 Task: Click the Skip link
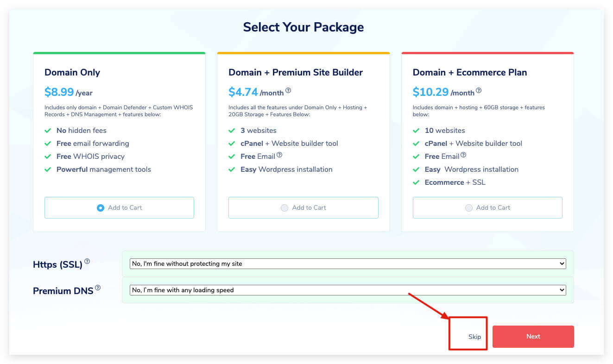pos(474,337)
